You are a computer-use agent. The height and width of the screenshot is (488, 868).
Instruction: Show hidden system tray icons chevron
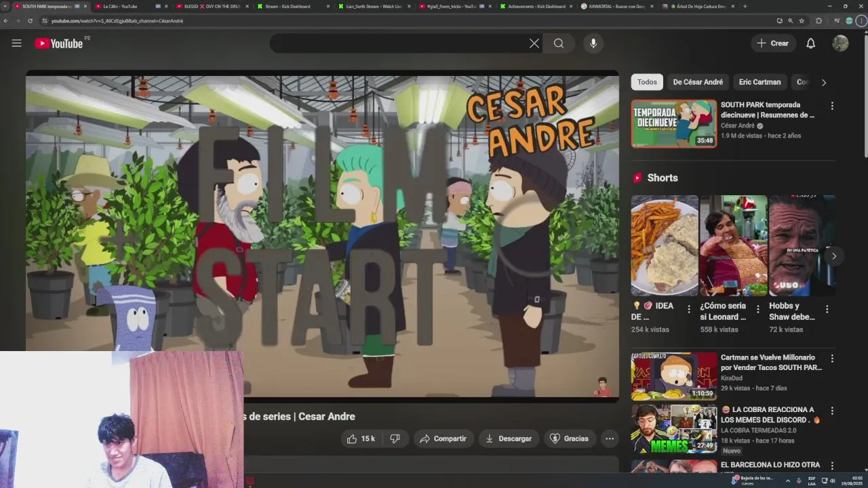click(787, 481)
